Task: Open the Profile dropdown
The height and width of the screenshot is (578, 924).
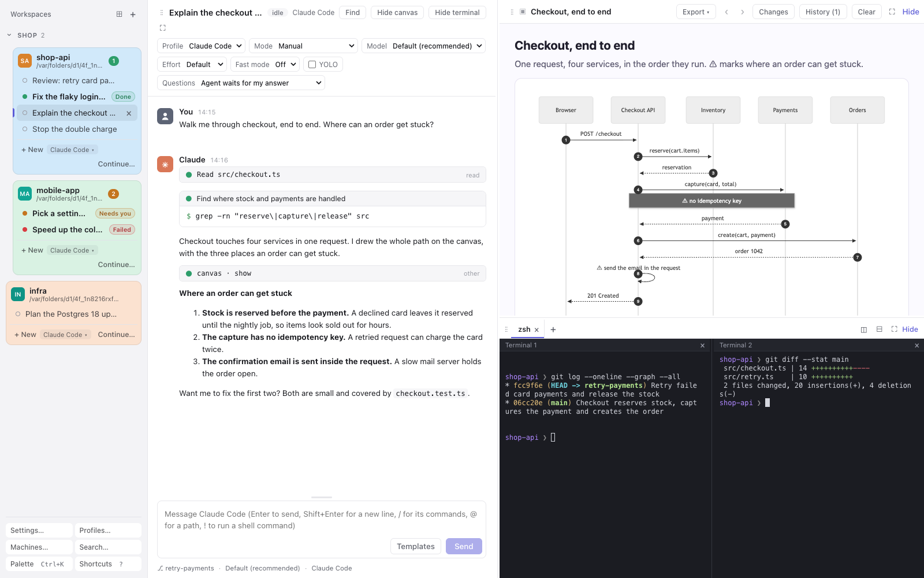Action: pos(201,46)
